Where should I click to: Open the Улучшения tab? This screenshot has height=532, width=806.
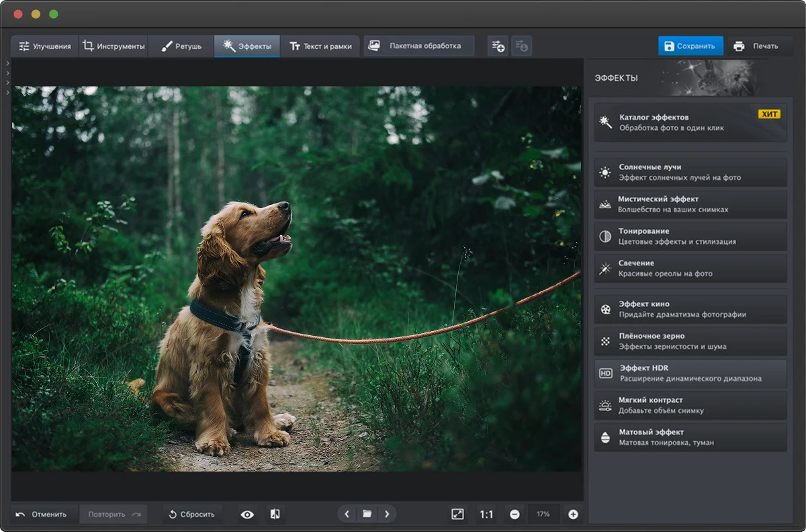44,46
